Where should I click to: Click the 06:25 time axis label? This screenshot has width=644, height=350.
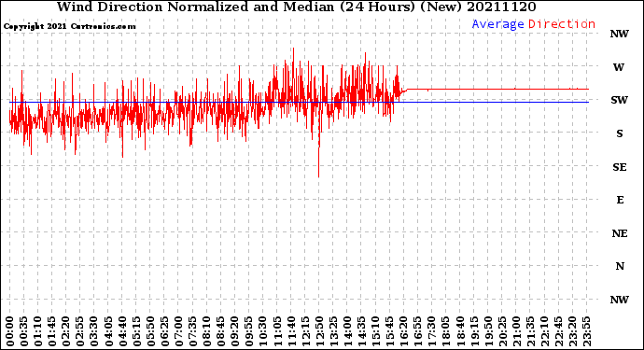[x=164, y=331]
